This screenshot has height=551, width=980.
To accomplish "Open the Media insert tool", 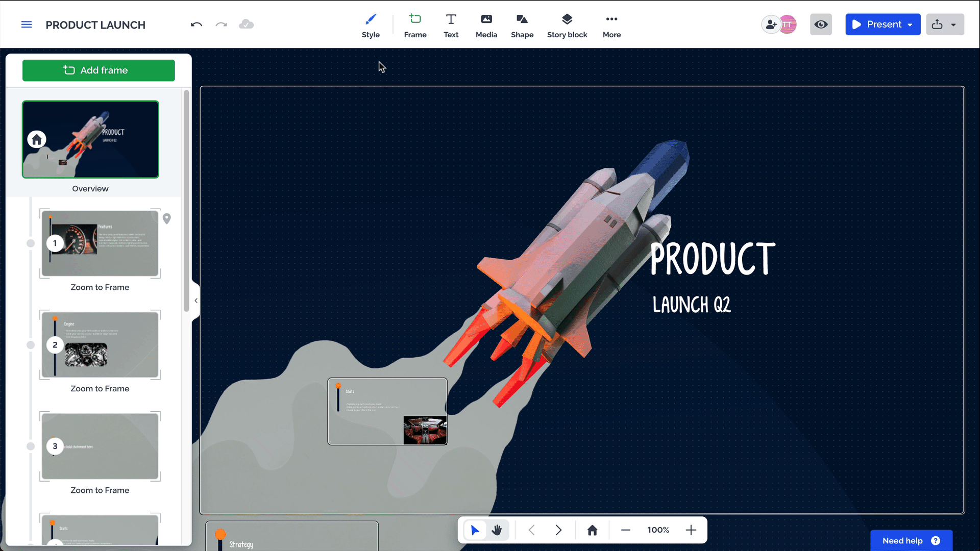I will (486, 24).
